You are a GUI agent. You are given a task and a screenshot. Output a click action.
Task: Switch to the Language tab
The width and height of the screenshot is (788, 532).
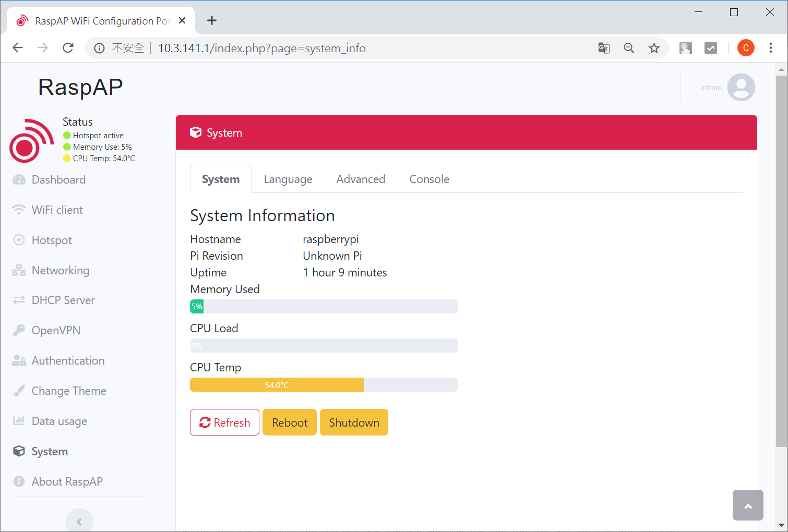[288, 179]
